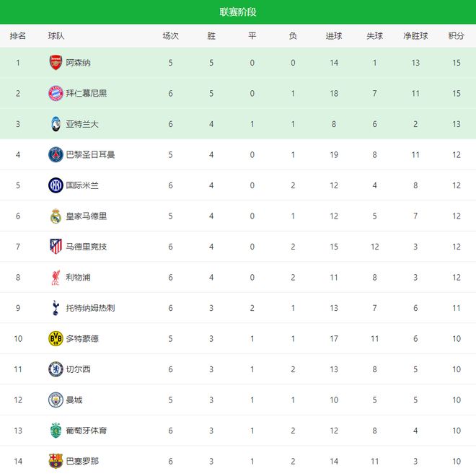Click the 净胜球 goal difference header
Viewport: 476px width, 476px height.
coord(415,36)
